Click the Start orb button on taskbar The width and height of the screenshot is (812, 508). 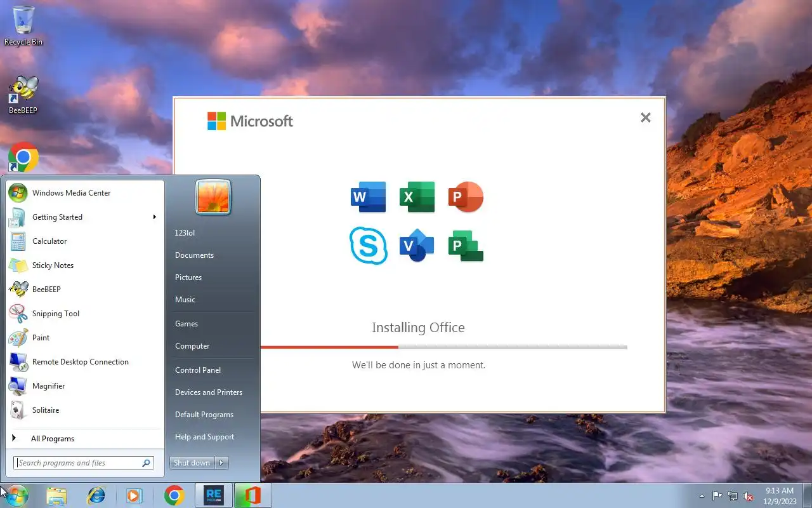(x=16, y=495)
